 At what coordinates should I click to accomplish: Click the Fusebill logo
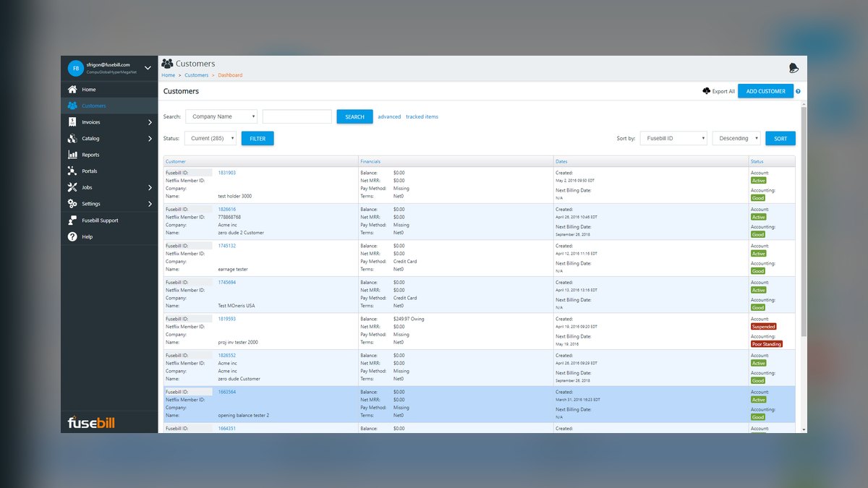(91, 422)
